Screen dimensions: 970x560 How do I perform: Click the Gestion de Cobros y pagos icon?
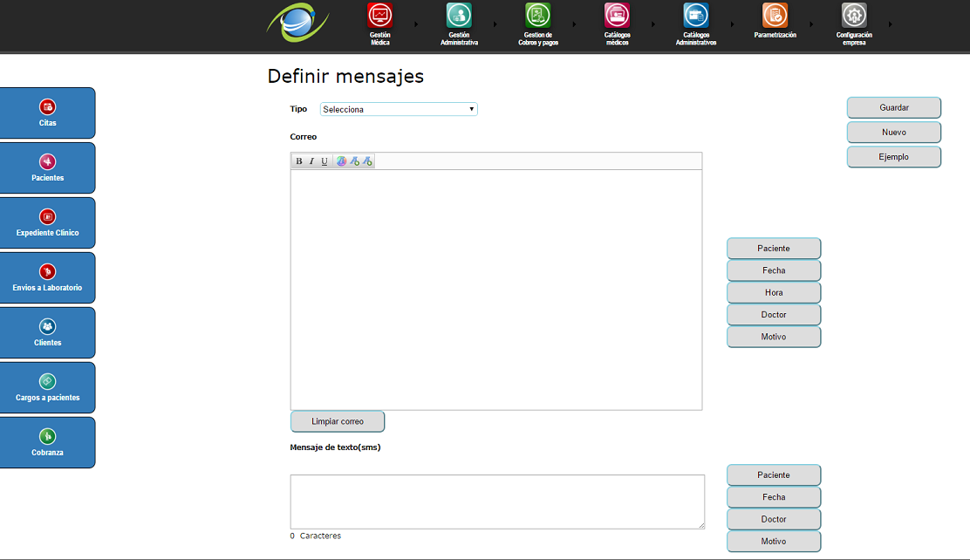pos(537,16)
